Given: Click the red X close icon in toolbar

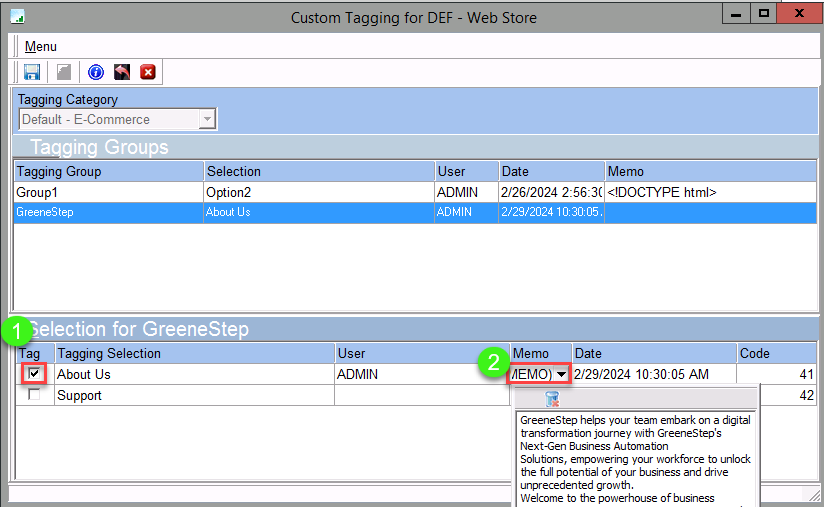Looking at the screenshot, I should [x=148, y=72].
